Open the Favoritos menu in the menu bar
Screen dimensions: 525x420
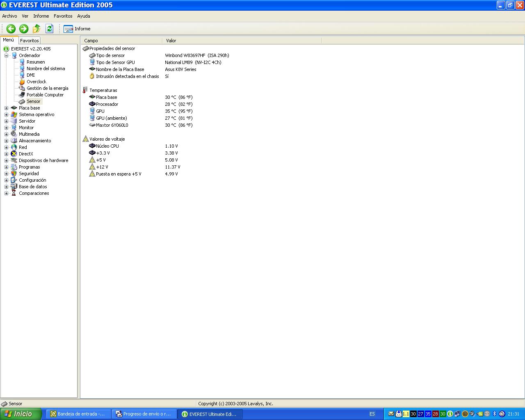[x=63, y=16]
